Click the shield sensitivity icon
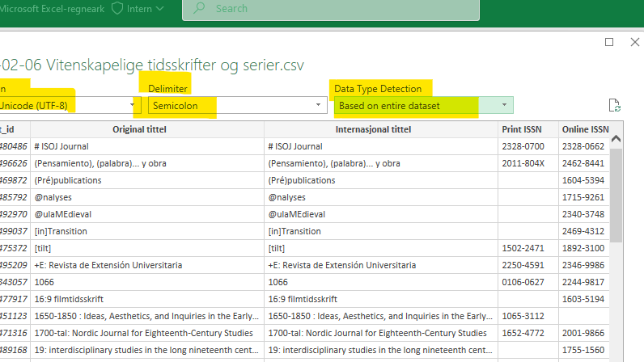 click(117, 9)
